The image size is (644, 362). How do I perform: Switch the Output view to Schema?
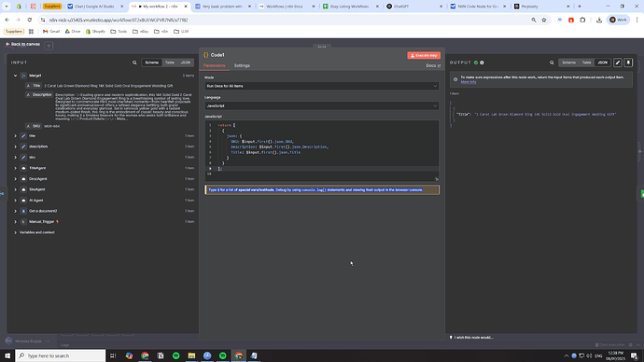click(568, 63)
